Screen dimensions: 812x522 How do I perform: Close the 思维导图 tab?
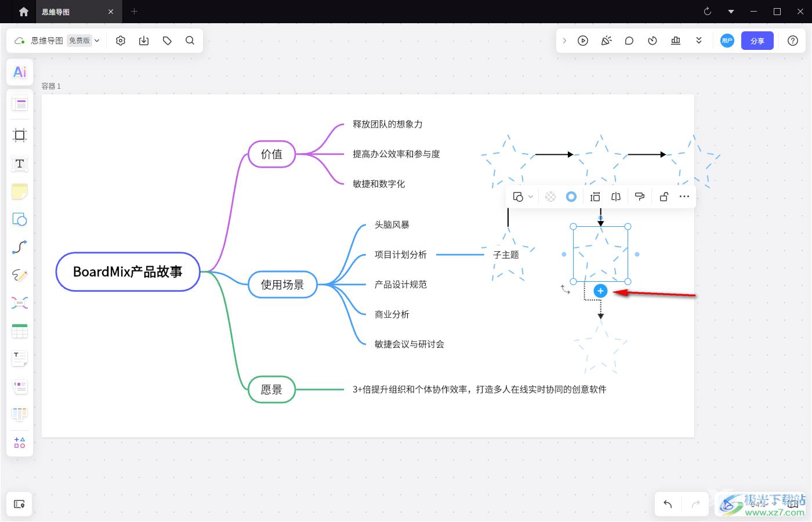click(111, 12)
